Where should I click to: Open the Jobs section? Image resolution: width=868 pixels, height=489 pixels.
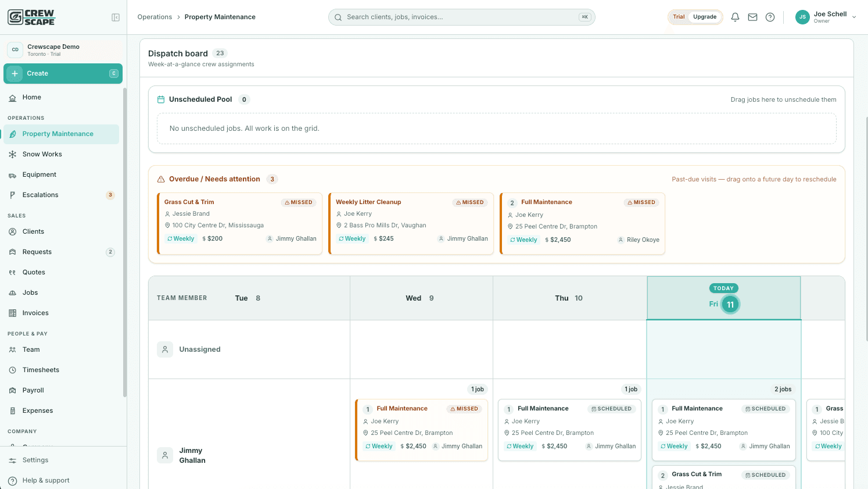click(62, 293)
